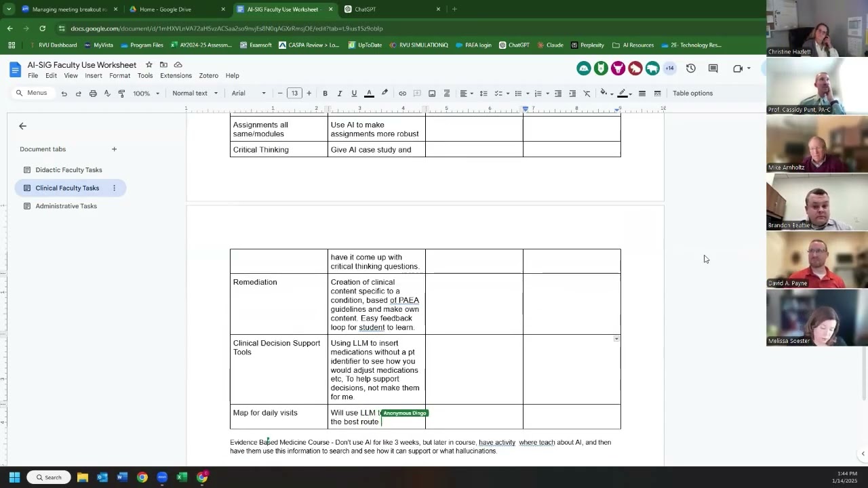Expand the +14 collaborators list
The width and height of the screenshot is (868, 488).
[669, 68]
